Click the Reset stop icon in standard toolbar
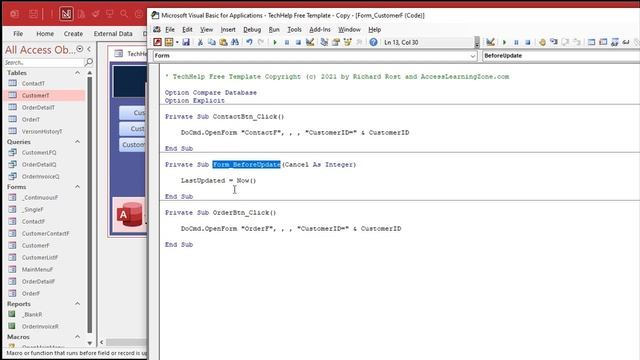Image resolution: width=640 pixels, height=360 pixels. [x=298, y=42]
